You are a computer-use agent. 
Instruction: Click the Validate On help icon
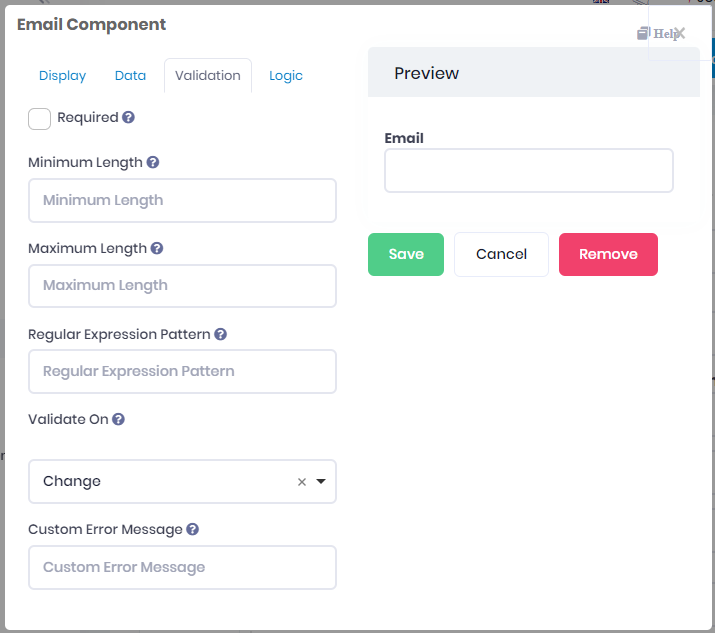(x=118, y=420)
